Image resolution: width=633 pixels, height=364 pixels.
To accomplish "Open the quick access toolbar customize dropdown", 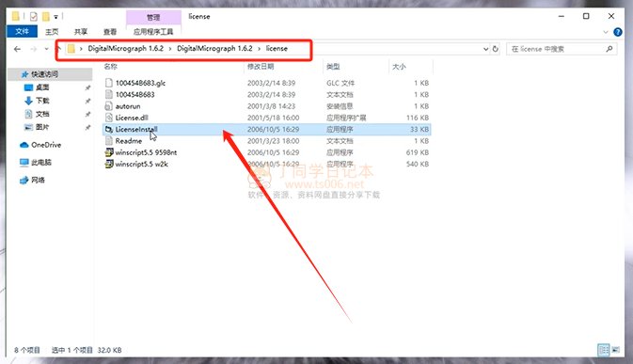I will tap(55, 17).
